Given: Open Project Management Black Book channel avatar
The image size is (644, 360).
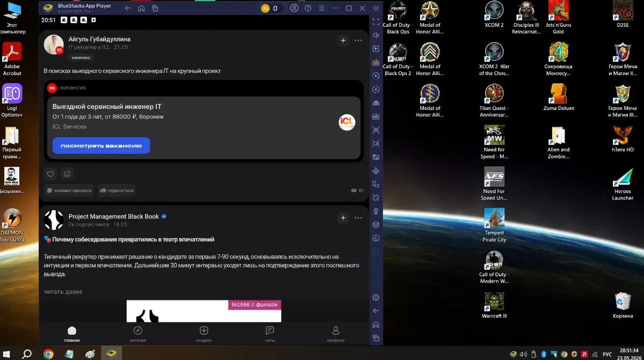Looking at the screenshot, I should click(54, 220).
